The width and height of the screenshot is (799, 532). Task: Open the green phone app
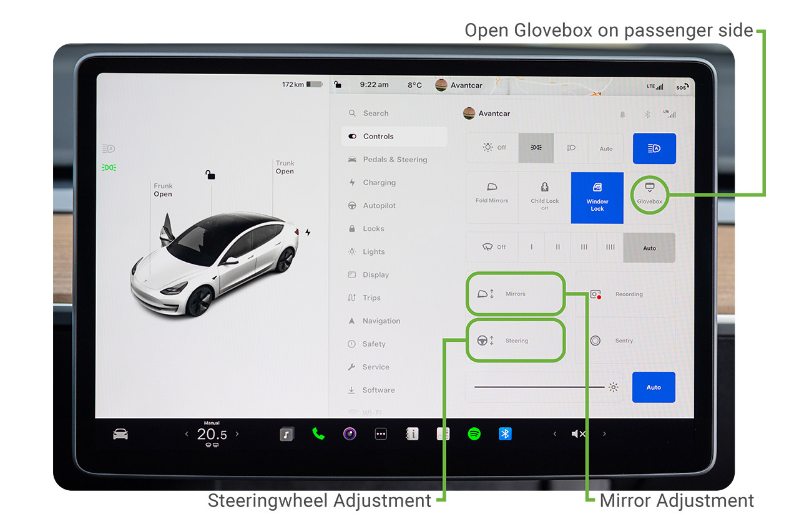[318, 434]
